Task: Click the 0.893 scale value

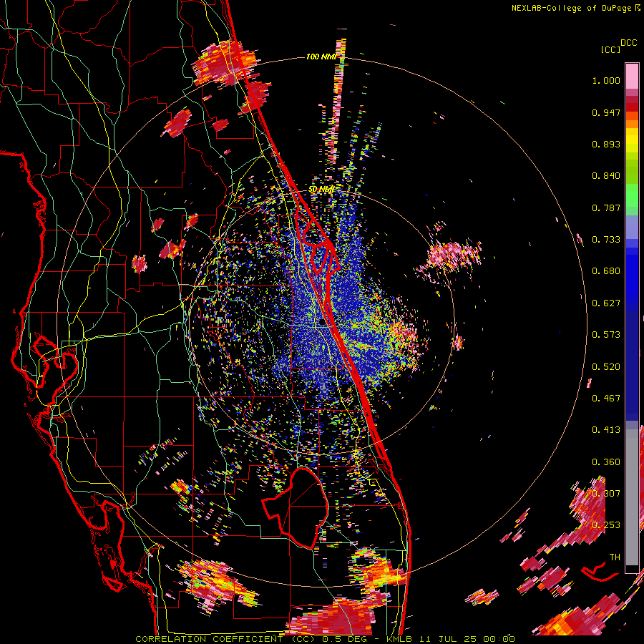Action: (x=606, y=144)
